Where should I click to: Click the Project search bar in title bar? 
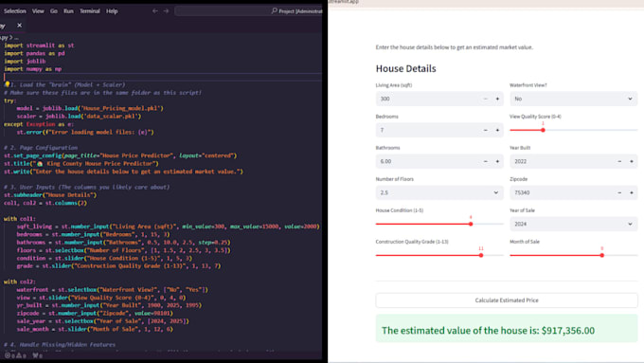coord(248,11)
